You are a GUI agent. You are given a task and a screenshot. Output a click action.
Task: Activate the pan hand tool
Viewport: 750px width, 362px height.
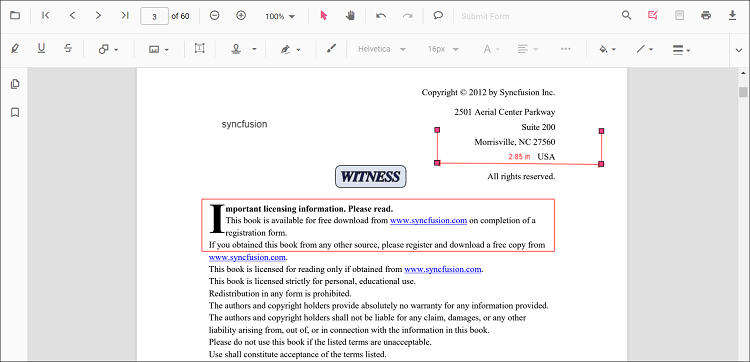point(350,16)
